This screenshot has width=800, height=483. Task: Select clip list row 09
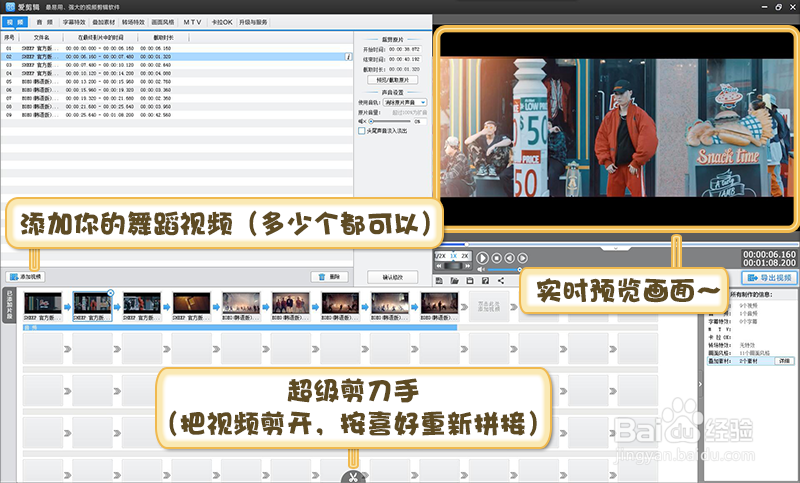[x=177, y=115]
